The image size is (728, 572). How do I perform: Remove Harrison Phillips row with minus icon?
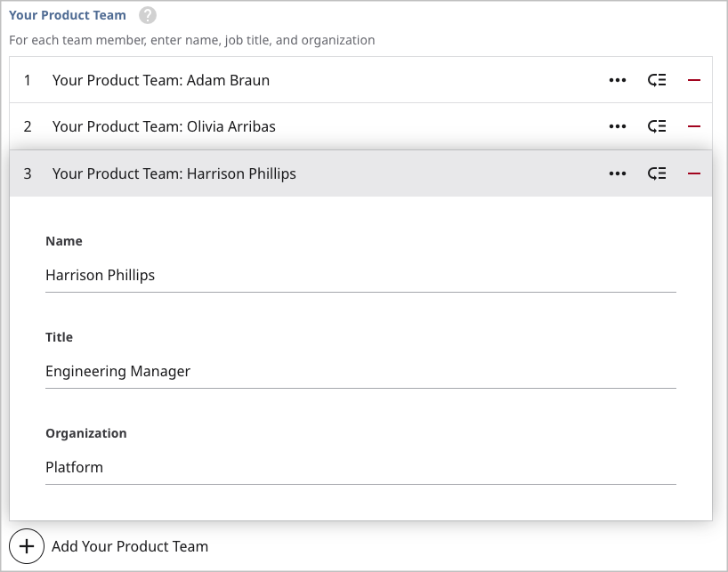694,173
